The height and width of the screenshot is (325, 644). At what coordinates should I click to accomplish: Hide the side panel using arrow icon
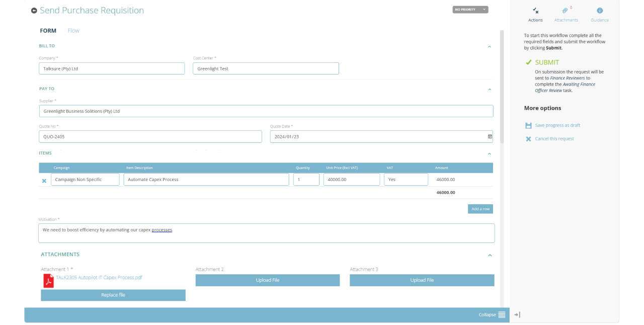[x=517, y=314]
